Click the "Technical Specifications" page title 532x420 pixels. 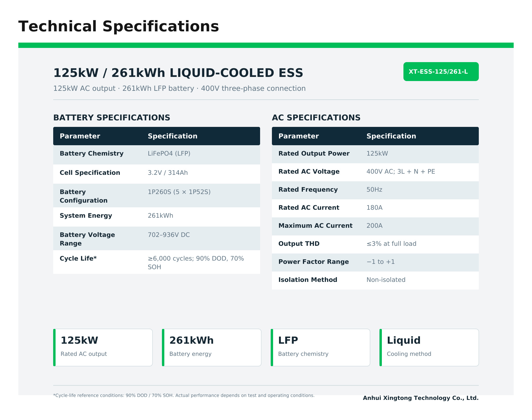click(x=119, y=26)
